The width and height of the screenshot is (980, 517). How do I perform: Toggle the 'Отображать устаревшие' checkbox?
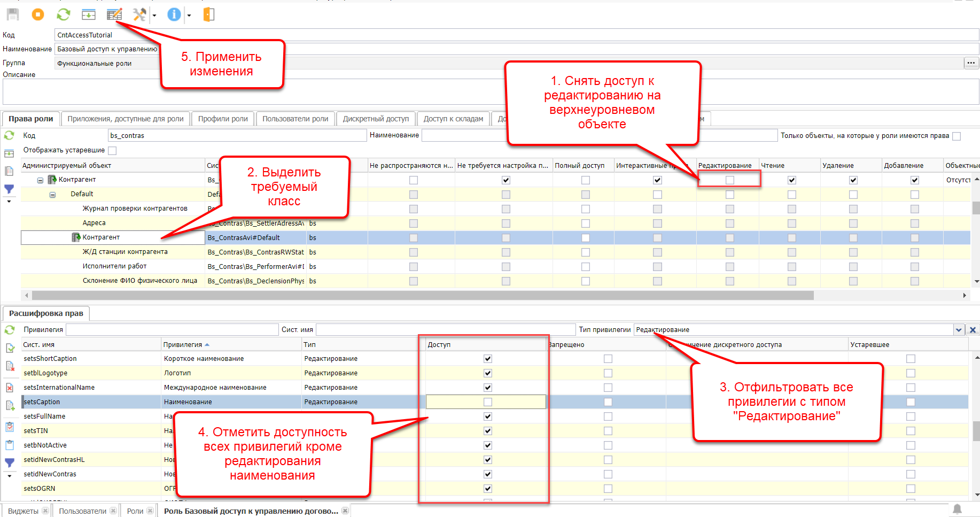coord(112,151)
